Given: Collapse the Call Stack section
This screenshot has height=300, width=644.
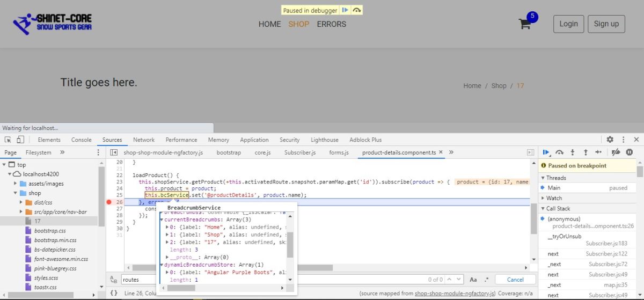Looking at the screenshot, I should click(x=543, y=208).
